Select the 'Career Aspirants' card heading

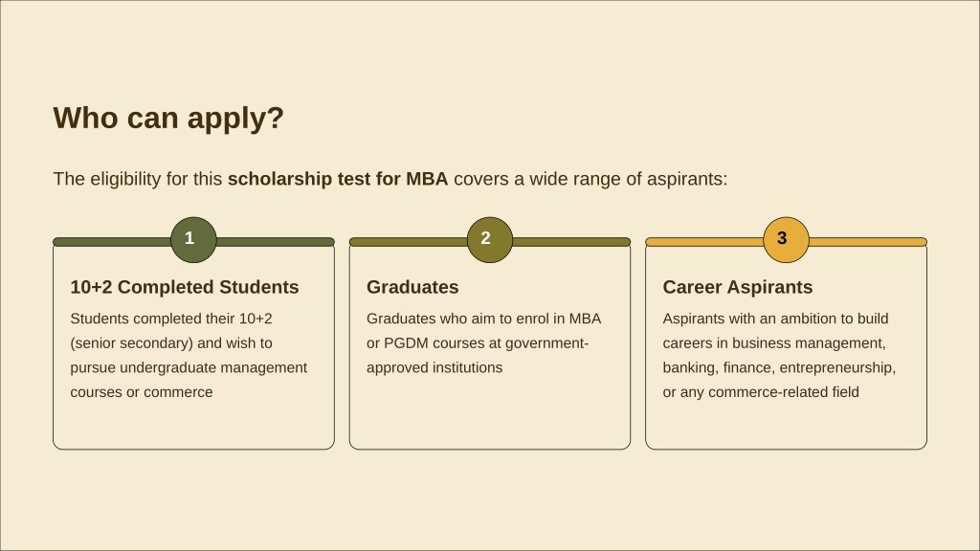[738, 287]
